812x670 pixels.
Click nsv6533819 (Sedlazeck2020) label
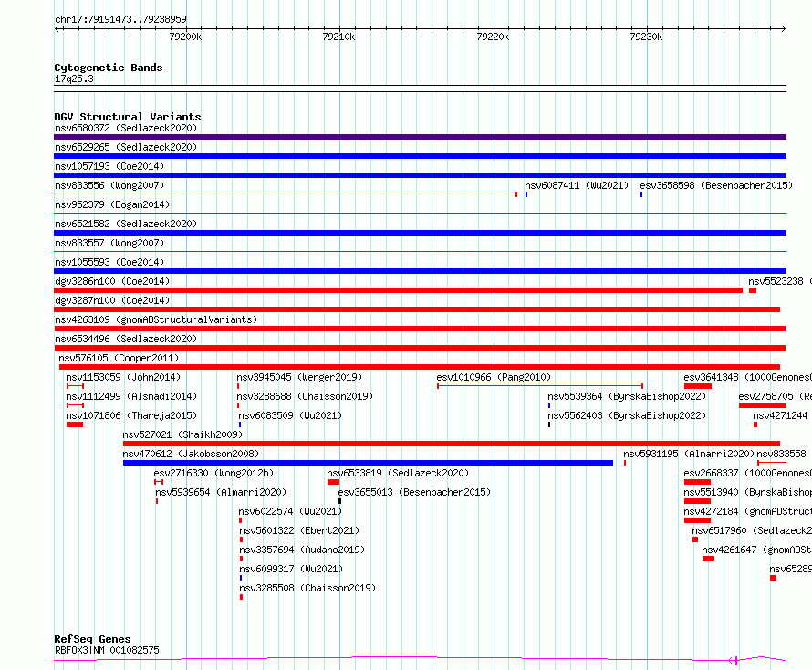(x=398, y=473)
